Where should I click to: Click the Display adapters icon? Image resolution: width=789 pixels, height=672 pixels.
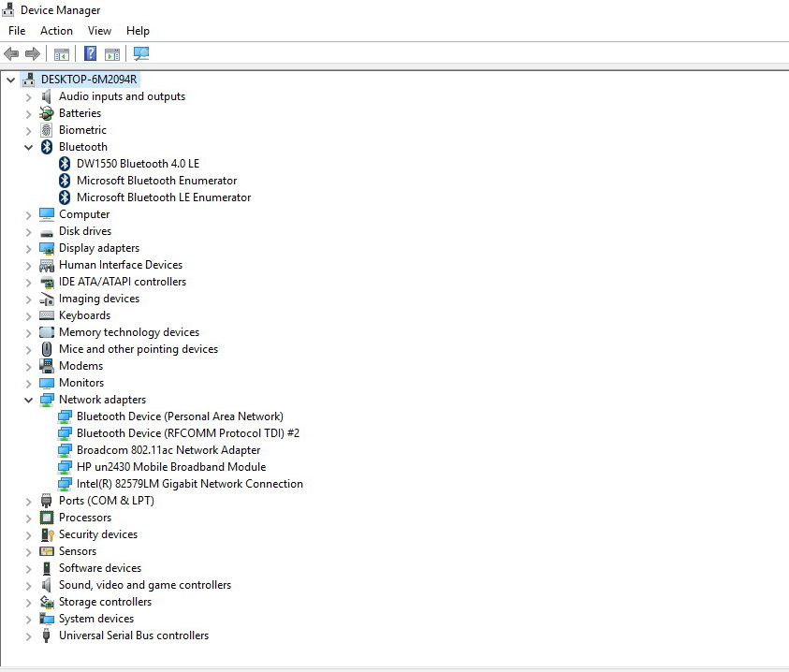[x=46, y=248]
